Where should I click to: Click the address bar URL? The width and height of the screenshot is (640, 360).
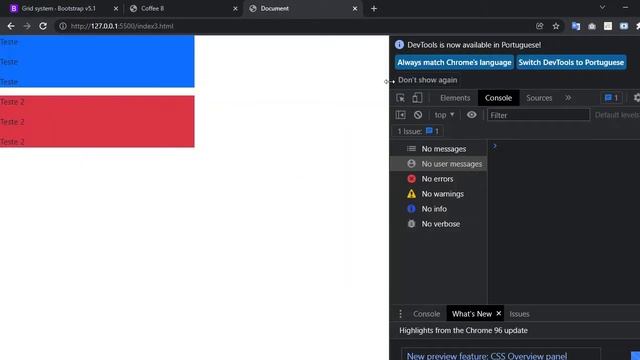(x=122, y=26)
